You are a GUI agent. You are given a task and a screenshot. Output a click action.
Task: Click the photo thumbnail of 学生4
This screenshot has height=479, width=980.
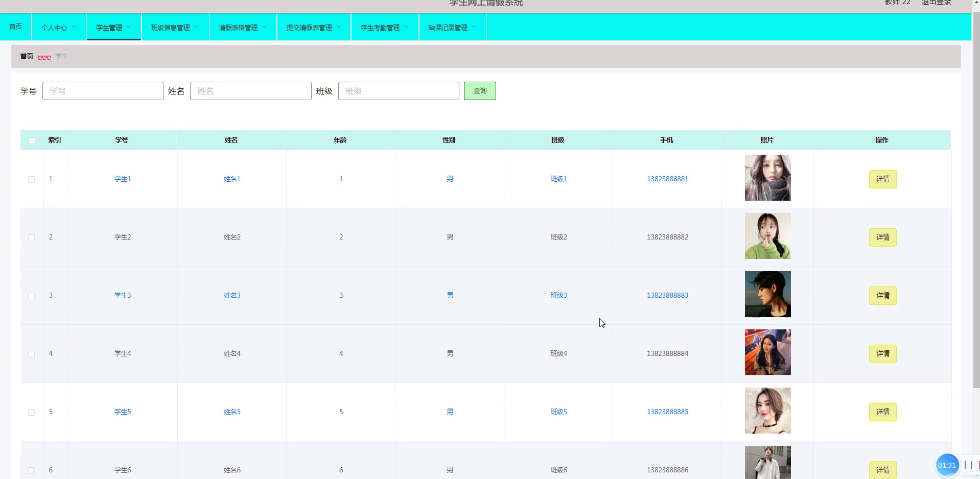tap(767, 352)
